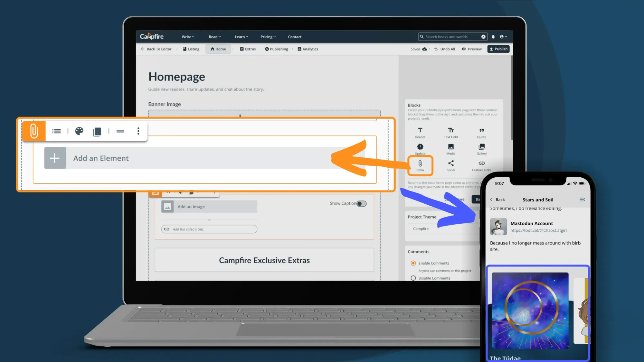Click the list icon on the element toolbar
The width and height of the screenshot is (644, 362).
click(56, 131)
